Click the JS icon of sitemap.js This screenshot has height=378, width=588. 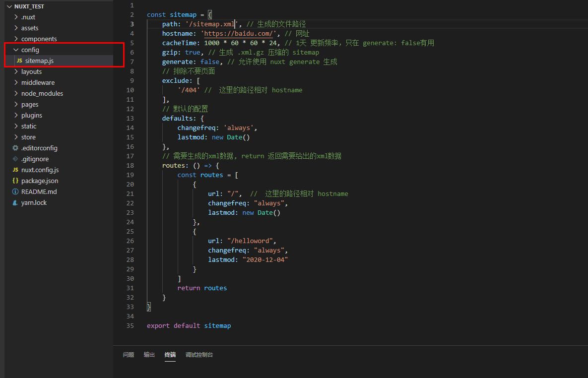(x=19, y=61)
